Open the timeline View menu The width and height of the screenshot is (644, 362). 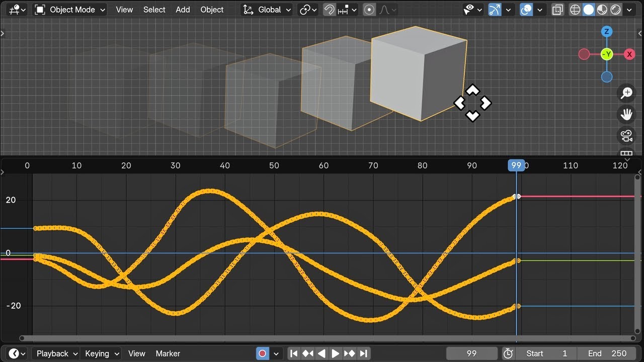[136, 353]
